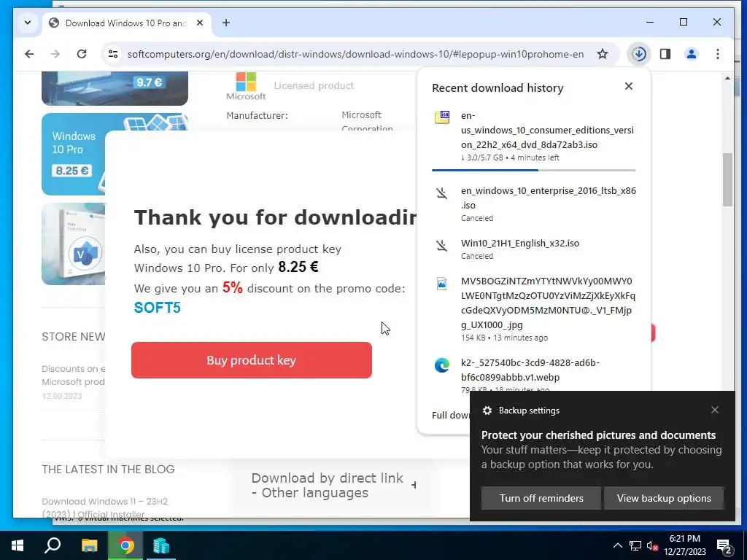Add a new browser tab
The image size is (747, 560).
coord(226,23)
